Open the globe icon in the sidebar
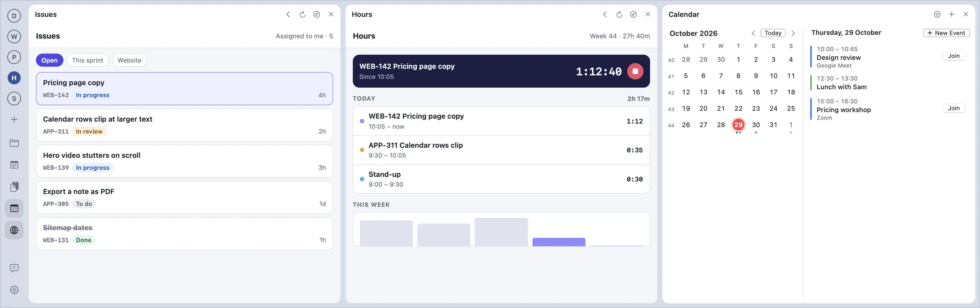 (x=14, y=230)
